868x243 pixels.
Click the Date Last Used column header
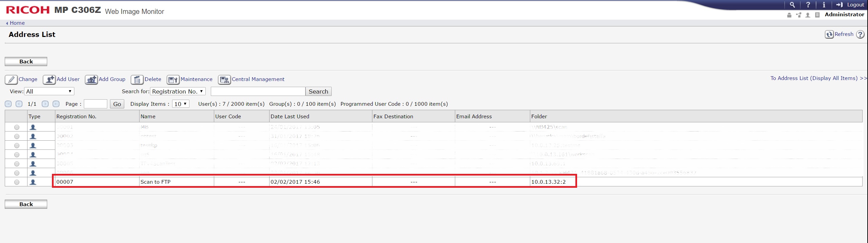coord(290,116)
